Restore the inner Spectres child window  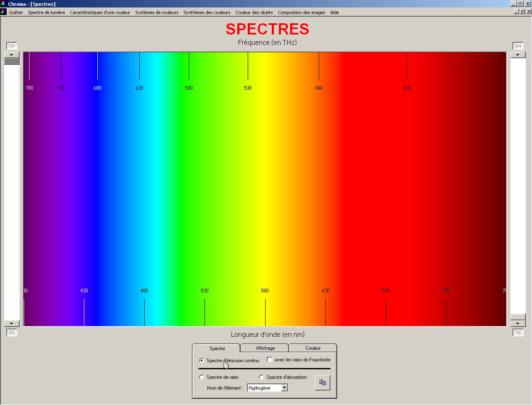pyautogui.click(x=522, y=12)
